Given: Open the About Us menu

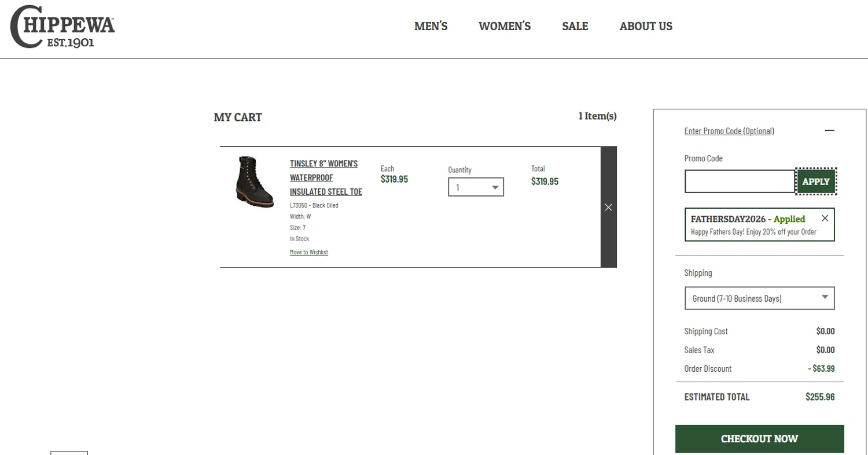Looking at the screenshot, I should (646, 26).
